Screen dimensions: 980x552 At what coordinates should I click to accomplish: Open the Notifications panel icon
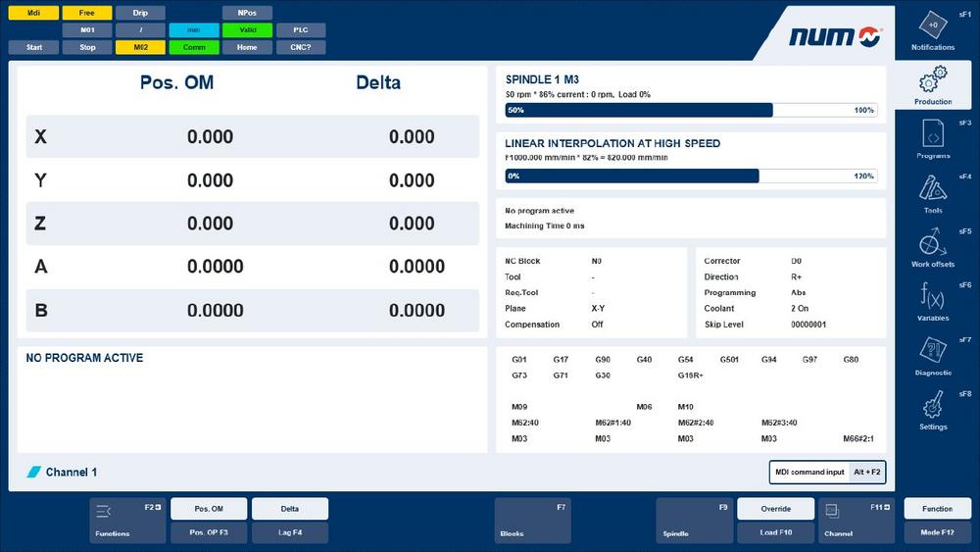coord(933,25)
